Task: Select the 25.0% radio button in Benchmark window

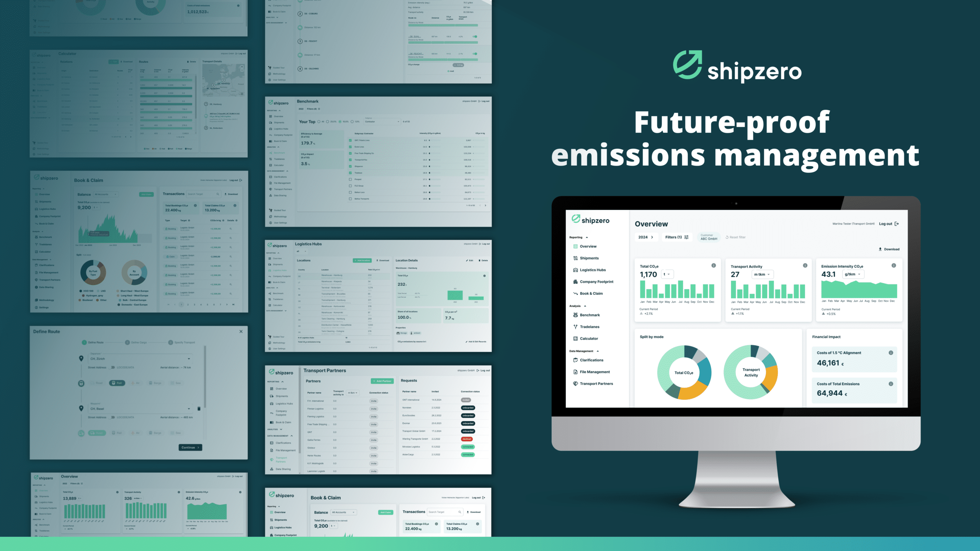Action: [327, 122]
